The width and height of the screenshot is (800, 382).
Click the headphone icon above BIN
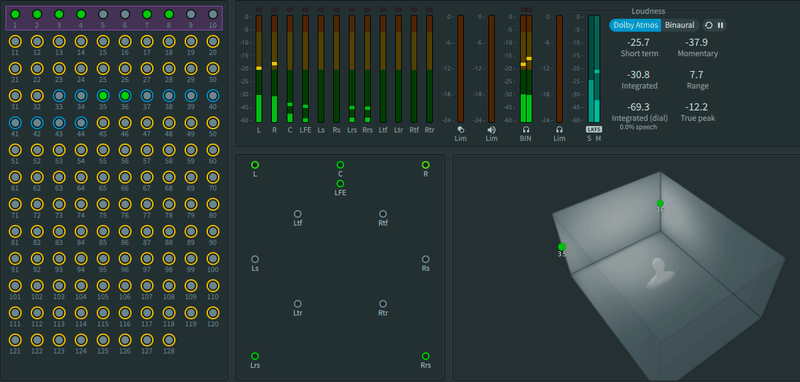coord(526,130)
